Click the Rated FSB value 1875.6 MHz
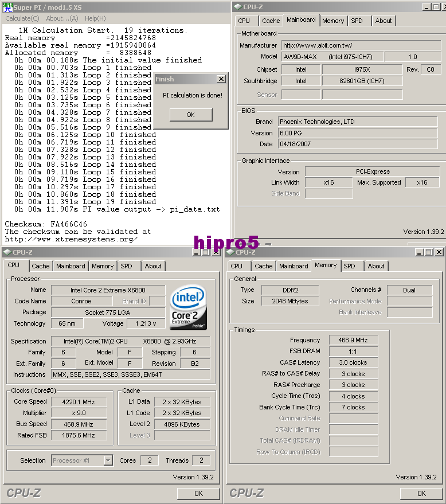The width and height of the screenshot is (446, 504). (79, 435)
